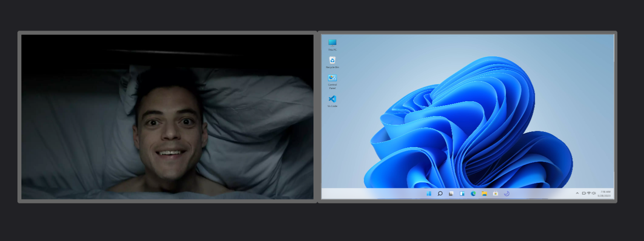
Task: Open File Explorer from the taskbar
Action: 484,193
